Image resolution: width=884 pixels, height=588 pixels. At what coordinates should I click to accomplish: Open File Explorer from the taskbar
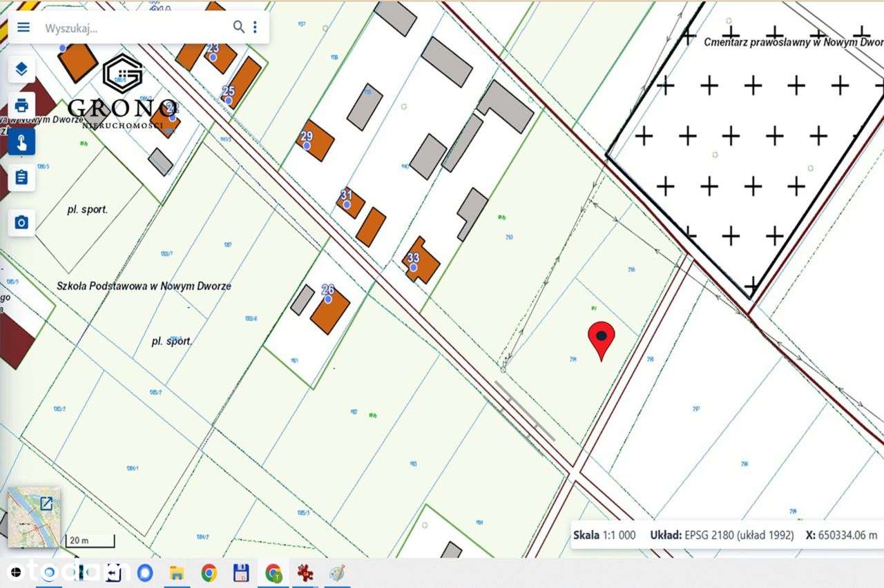tap(177, 573)
